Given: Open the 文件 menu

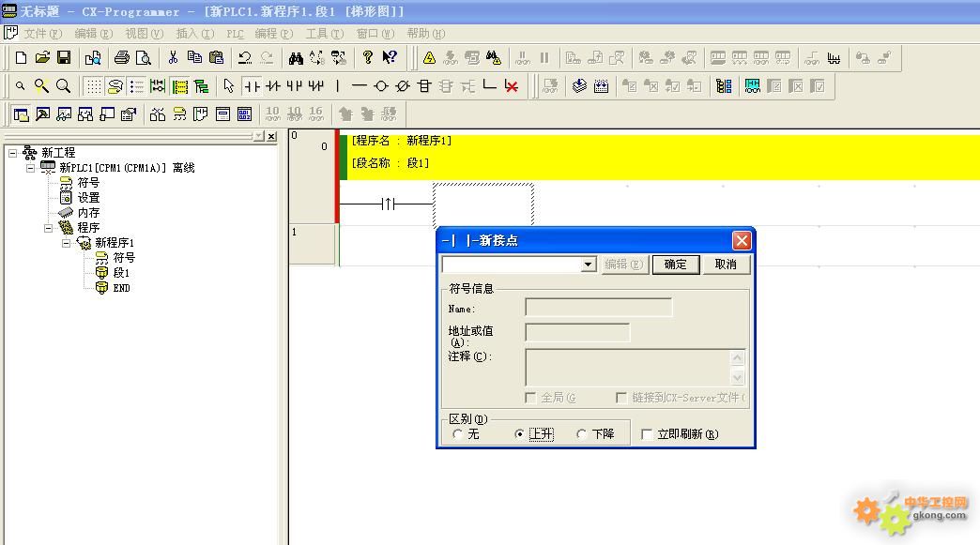Looking at the screenshot, I should click(42, 34).
